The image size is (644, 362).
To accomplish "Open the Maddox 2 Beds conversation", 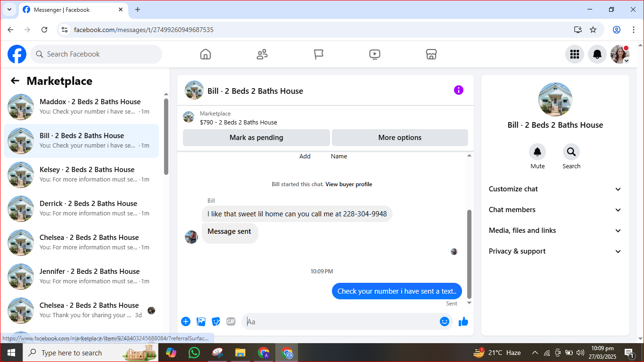I will tap(81, 107).
